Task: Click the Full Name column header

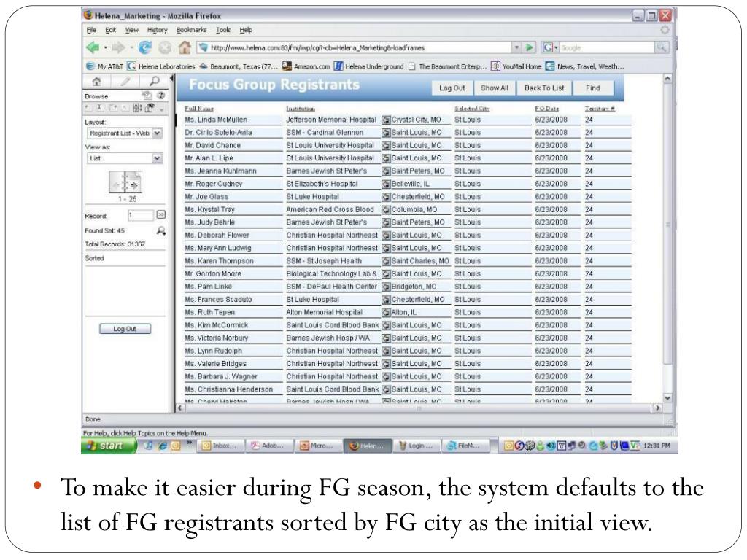Action: pos(199,109)
